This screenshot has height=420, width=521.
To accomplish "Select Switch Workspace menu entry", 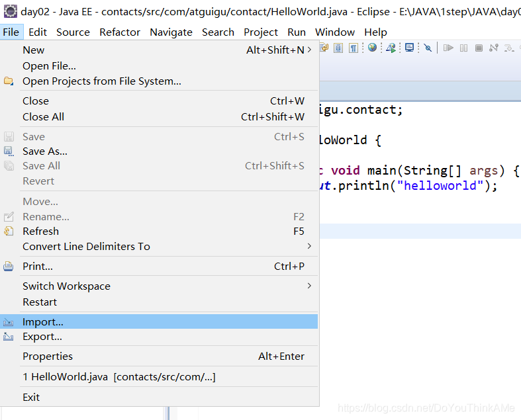I will 159,286.
